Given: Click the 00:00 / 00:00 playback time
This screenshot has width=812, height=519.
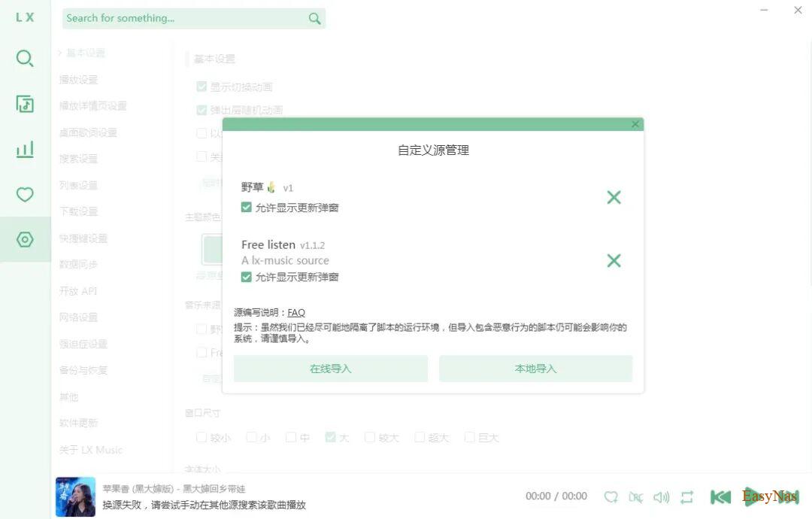Looking at the screenshot, I should pos(556,496).
